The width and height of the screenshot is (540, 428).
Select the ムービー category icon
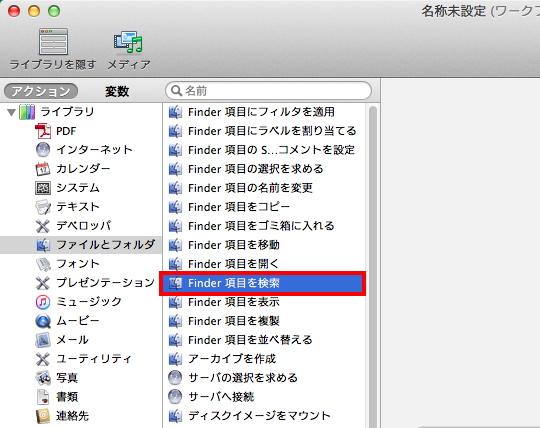click(x=43, y=321)
